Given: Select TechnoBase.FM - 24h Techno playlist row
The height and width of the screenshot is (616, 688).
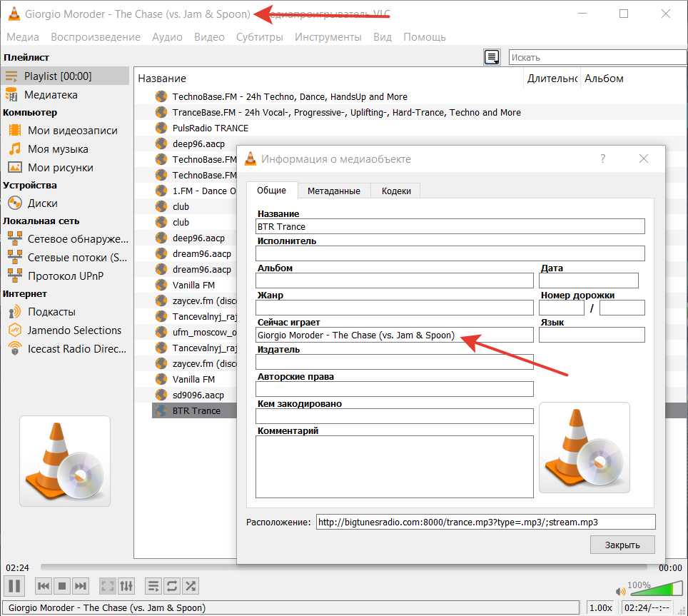Looking at the screenshot, I should [x=410, y=96].
